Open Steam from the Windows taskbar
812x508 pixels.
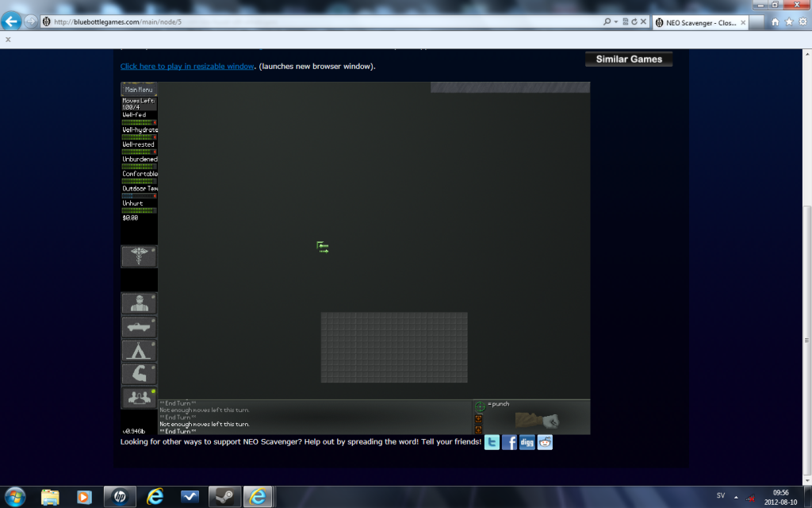(x=224, y=496)
